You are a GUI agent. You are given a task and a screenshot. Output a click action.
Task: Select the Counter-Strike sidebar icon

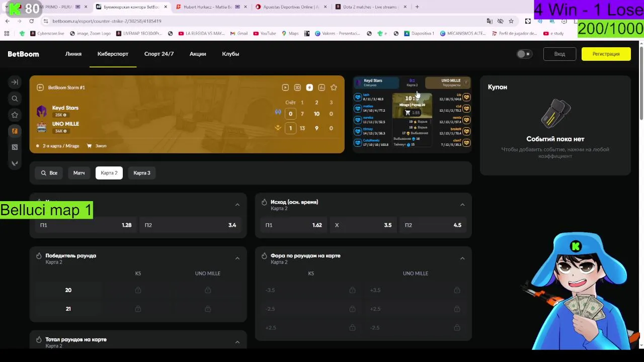pyautogui.click(x=15, y=131)
